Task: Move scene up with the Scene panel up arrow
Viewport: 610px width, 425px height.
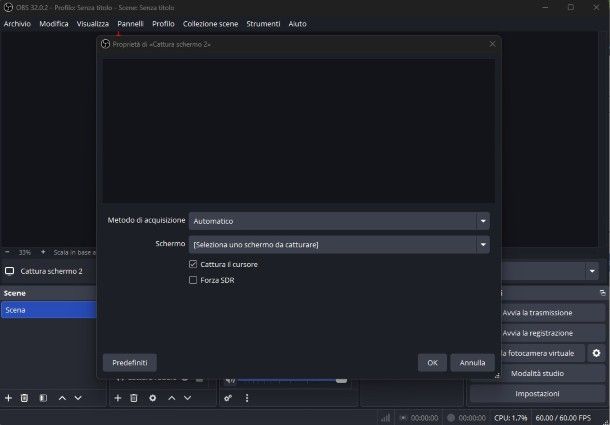Action: (62, 398)
